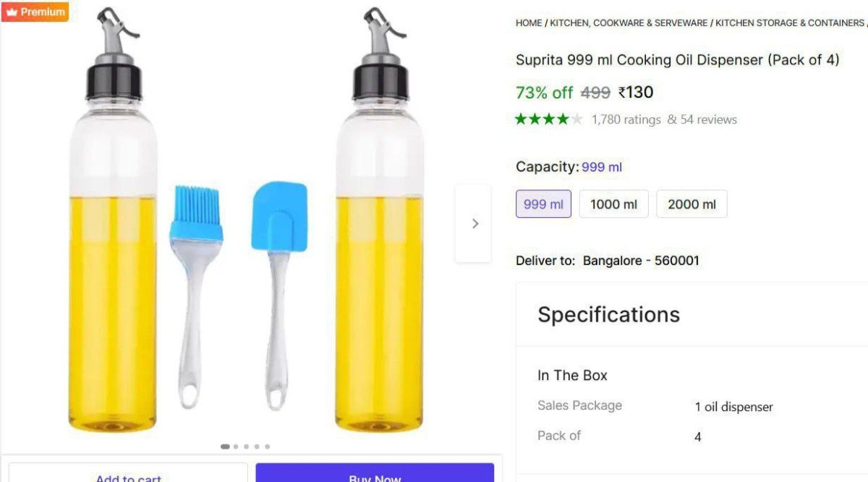
Task: Click the first carousel indicator dot
Action: (225, 447)
